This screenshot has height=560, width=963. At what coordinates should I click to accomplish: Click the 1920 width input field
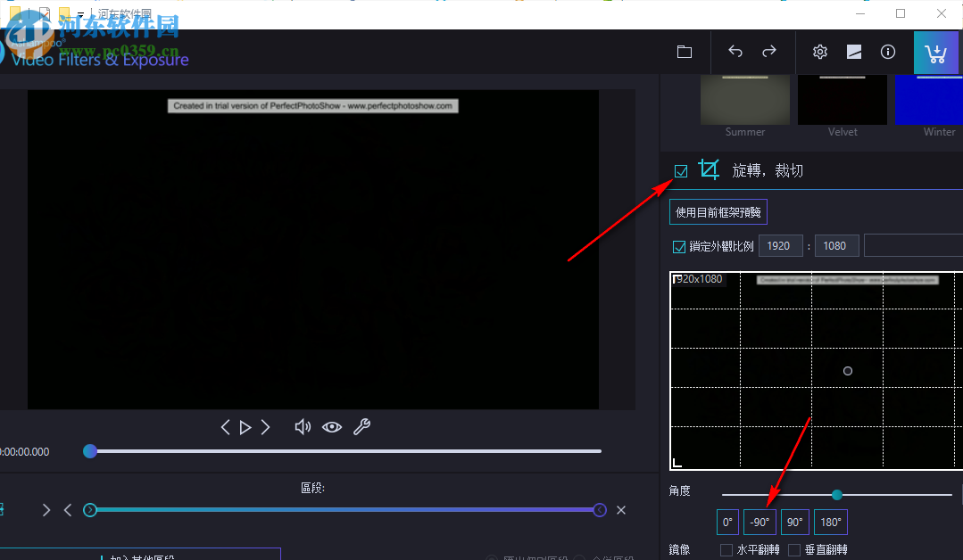[780, 245]
